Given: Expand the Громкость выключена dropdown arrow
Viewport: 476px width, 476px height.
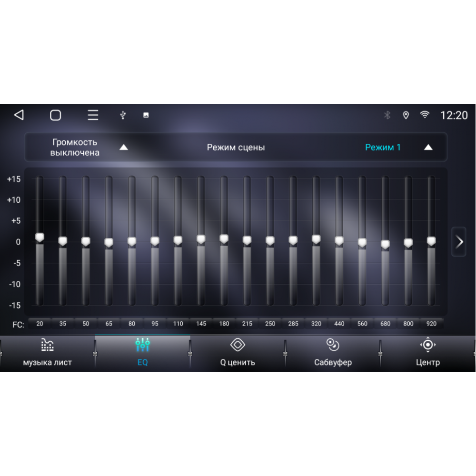Looking at the screenshot, I should pyautogui.click(x=124, y=147).
